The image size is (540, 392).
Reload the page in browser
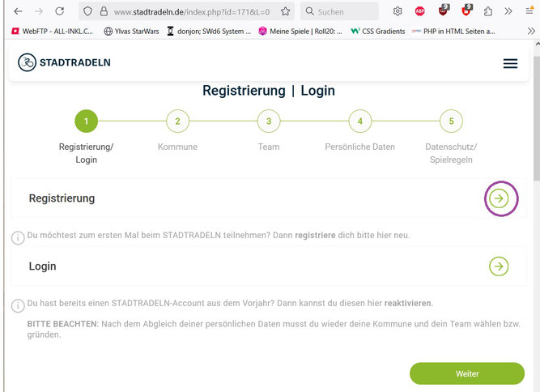point(60,11)
